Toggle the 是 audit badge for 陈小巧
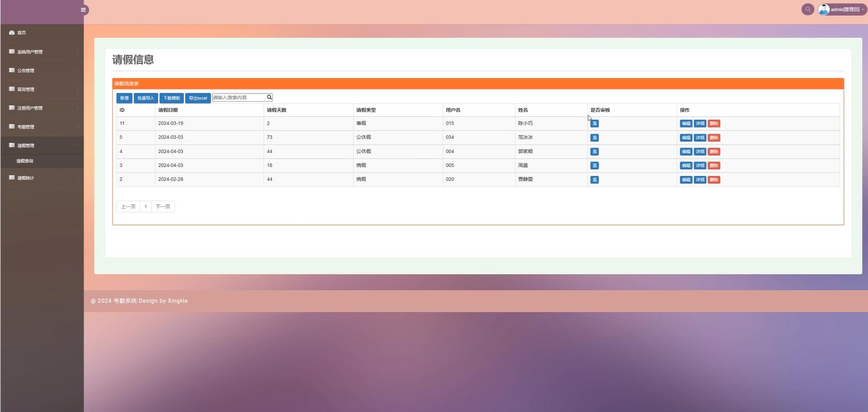Screen dimensions: 868x412 coord(595,124)
